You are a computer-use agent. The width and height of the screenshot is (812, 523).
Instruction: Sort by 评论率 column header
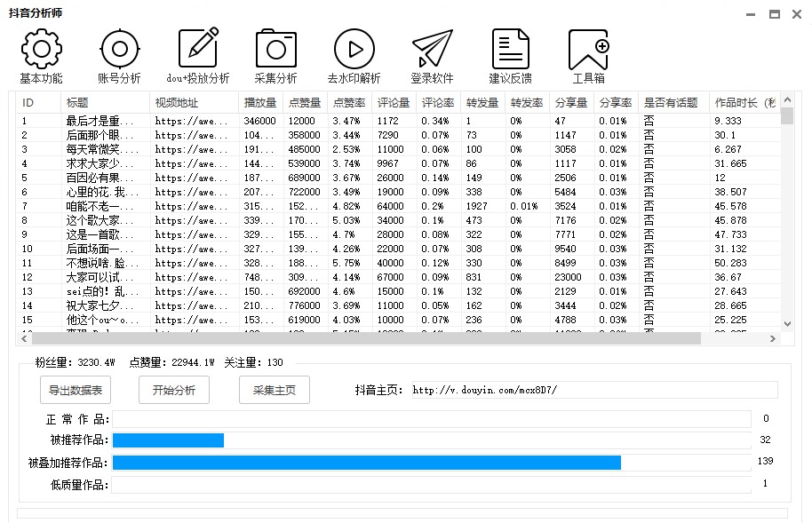(x=439, y=102)
